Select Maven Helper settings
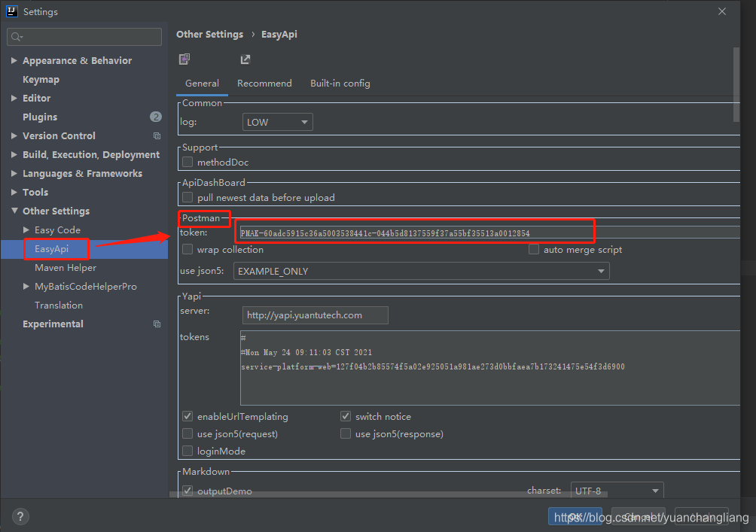The height and width of the screenshot is (532, 756). pyautogui.click(x=66, y=267)
